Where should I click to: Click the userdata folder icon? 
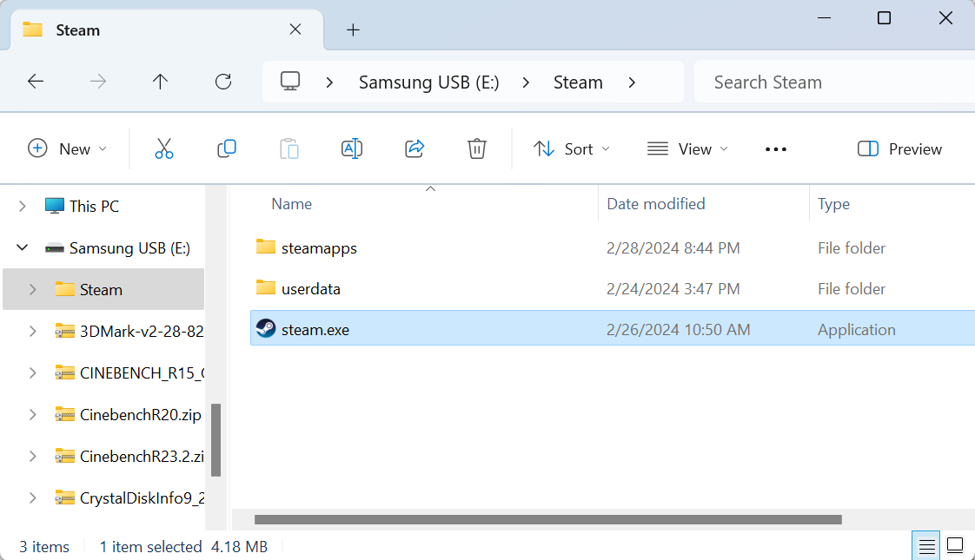(x=266, y=287)
